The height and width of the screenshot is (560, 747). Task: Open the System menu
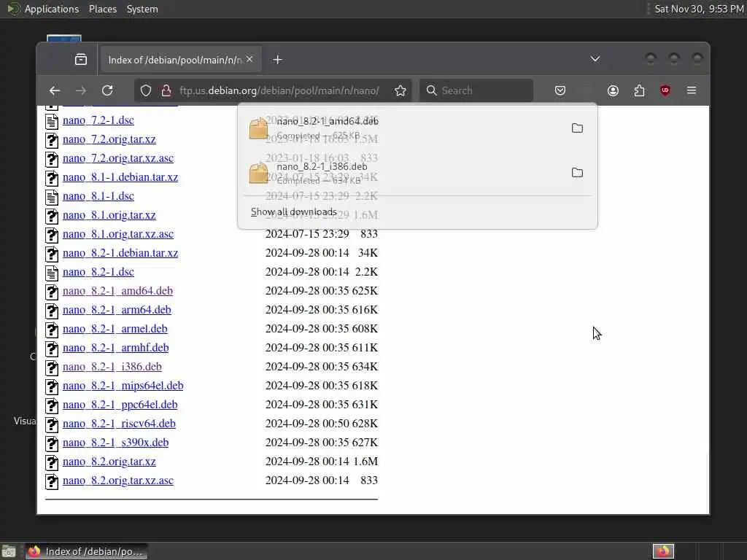click(142, 9)
